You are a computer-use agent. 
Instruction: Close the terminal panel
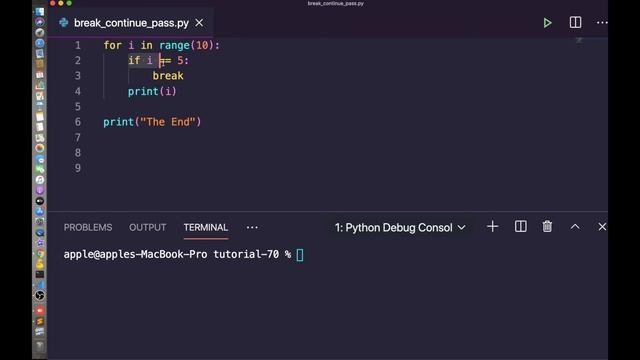click(602, 227)
